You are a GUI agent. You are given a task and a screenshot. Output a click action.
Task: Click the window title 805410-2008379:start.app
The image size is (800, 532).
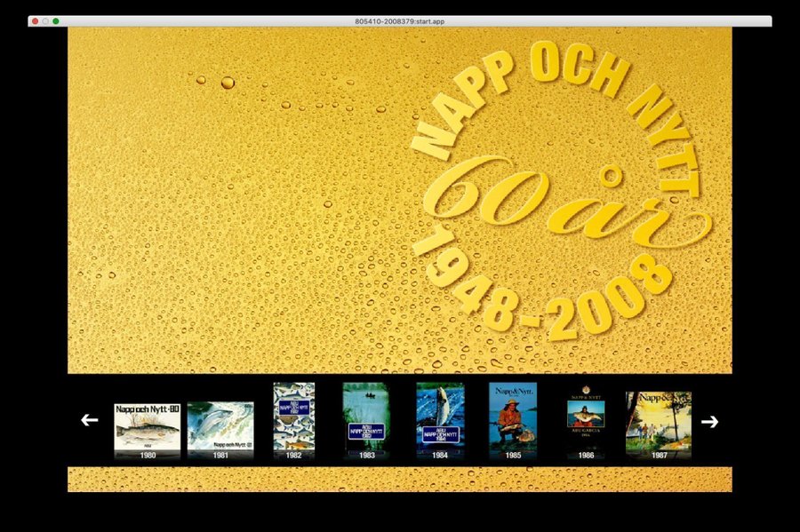coord(399,21)
